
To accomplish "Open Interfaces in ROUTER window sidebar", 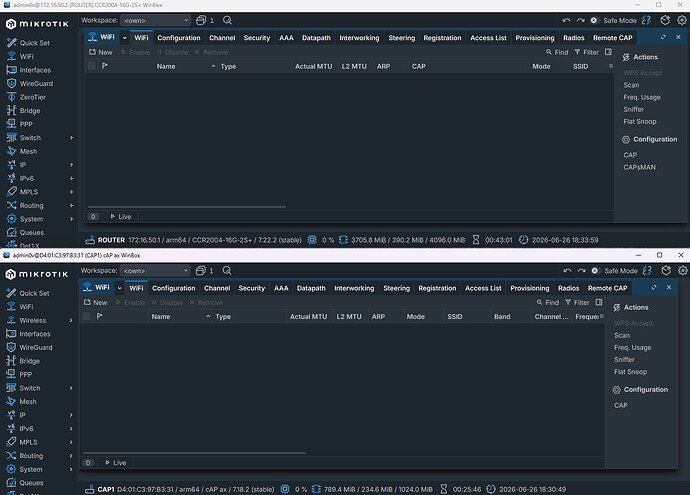I will tap(29, 70).
